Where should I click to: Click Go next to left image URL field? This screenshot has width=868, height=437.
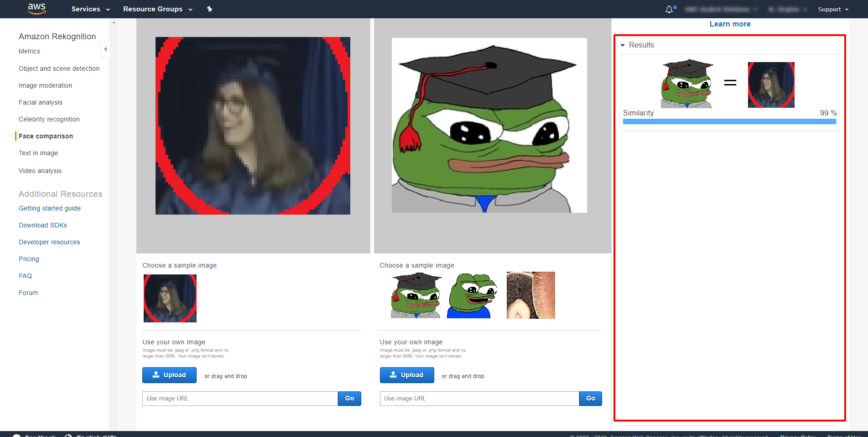[349, 399]
